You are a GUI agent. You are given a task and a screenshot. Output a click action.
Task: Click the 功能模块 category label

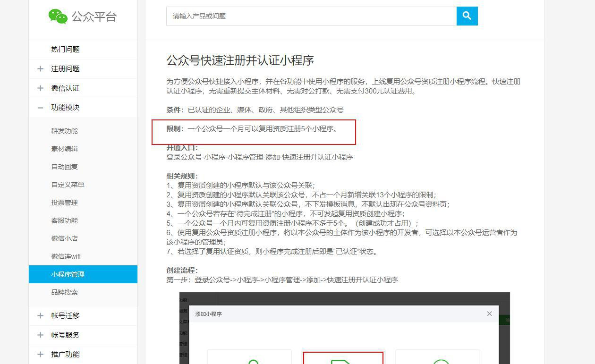pos(65,108)
